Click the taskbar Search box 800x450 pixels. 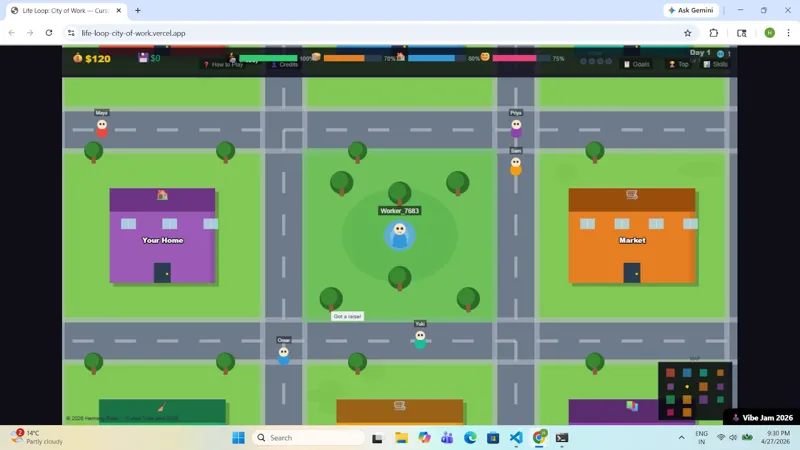[x=309, y=438]
